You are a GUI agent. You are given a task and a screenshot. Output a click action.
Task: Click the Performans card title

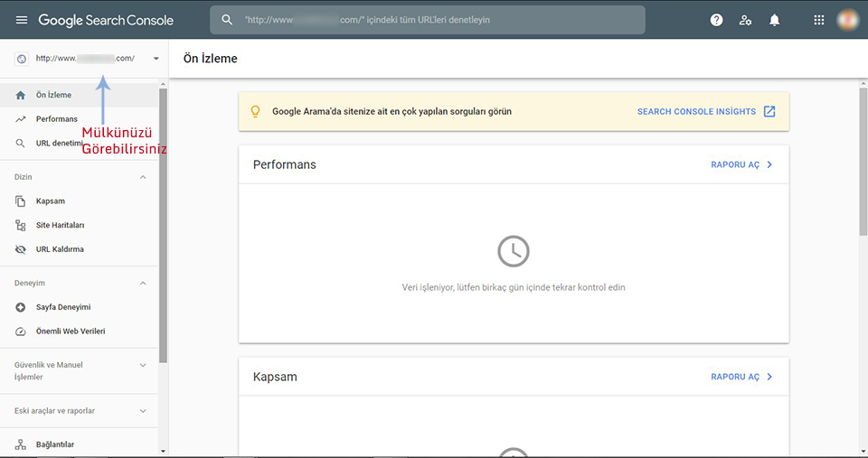(x=285, y=164)
